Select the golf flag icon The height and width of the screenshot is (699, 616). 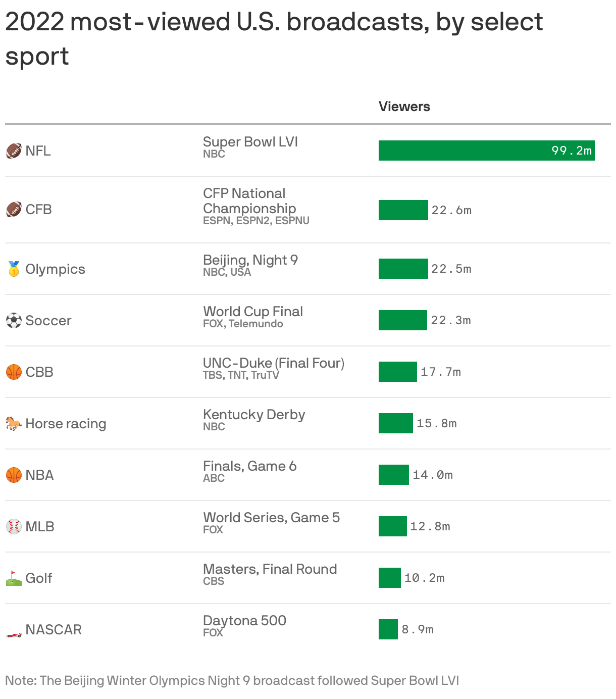click(x=14, y=578)
